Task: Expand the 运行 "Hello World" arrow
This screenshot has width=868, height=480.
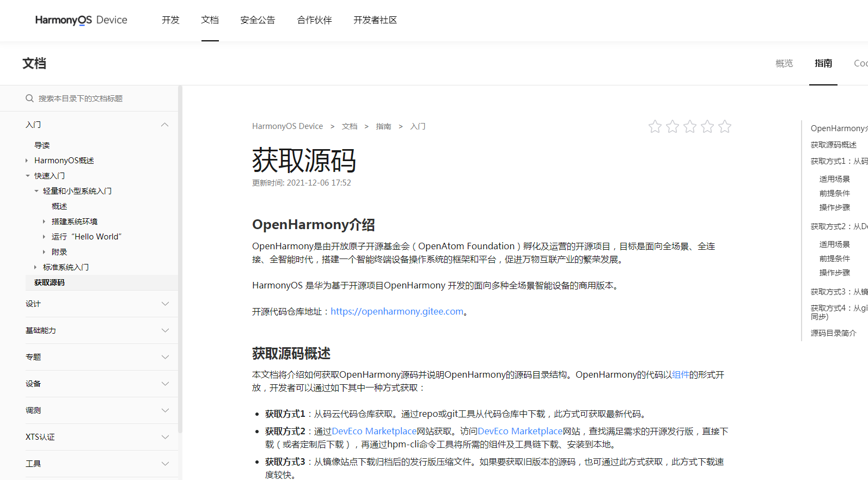Action: tap(44, 237)
